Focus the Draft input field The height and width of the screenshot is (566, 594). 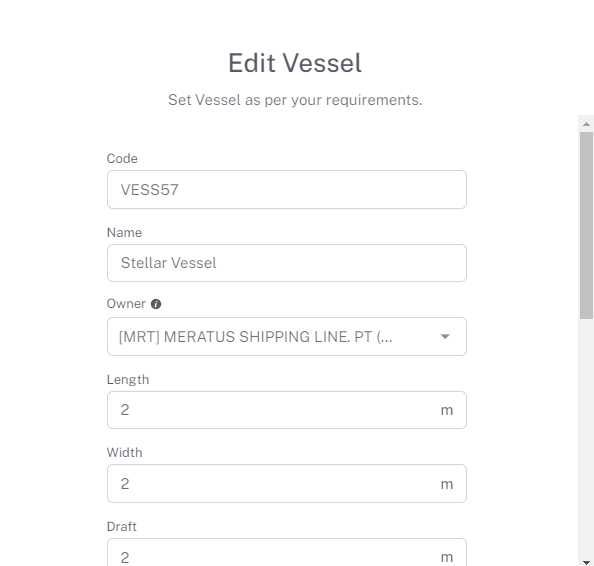[x=287, y=553]
